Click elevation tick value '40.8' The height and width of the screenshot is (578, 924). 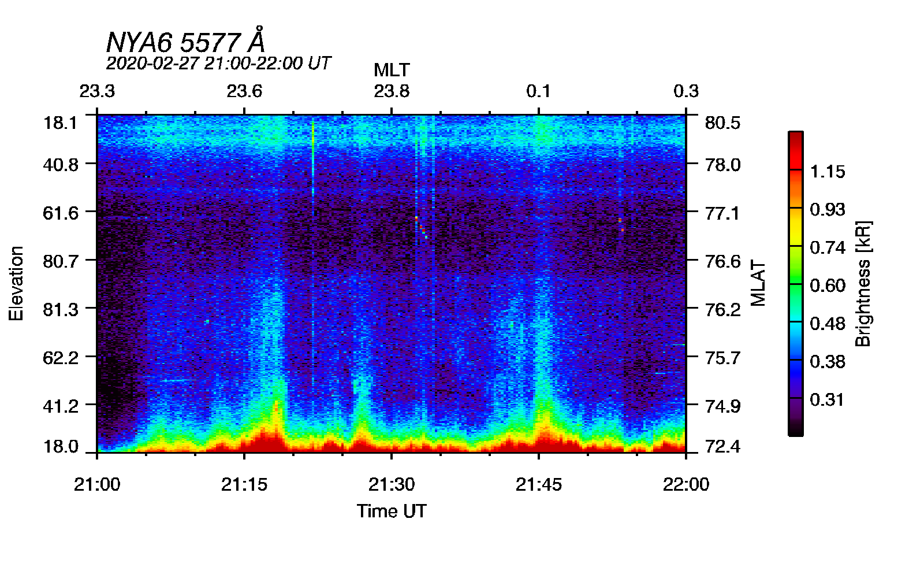(61, 165)
